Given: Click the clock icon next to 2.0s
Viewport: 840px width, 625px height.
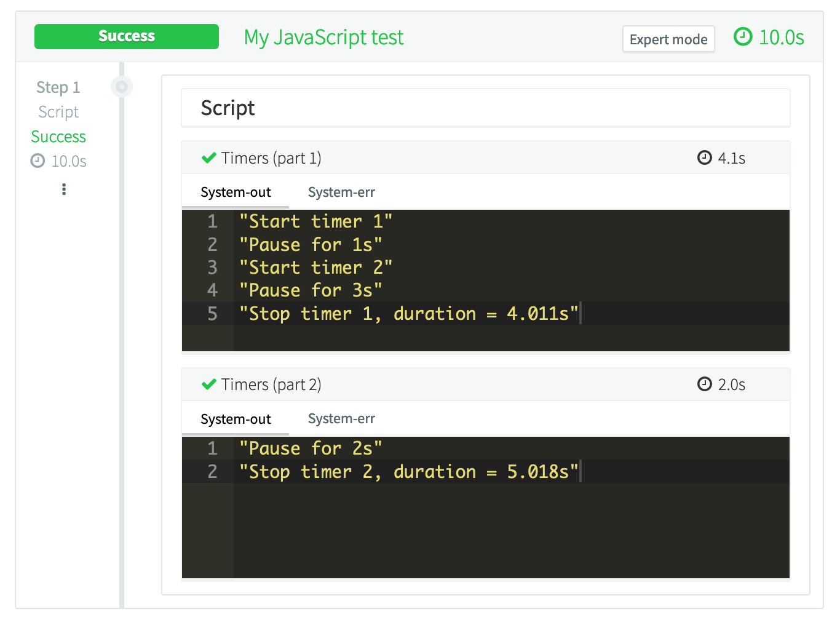Looking at the screenshot, I should [x=705, y=384].
